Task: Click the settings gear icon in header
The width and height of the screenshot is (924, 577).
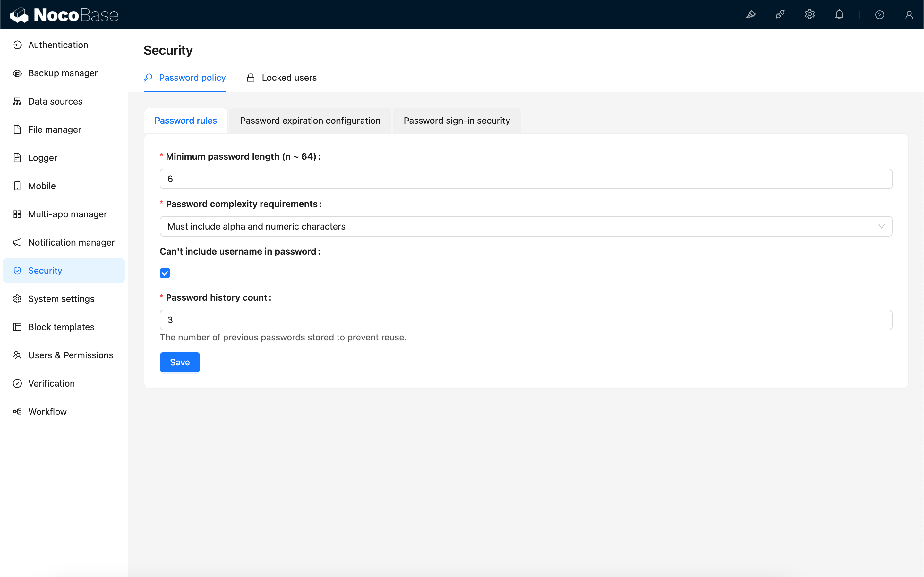Action: coord(809,15)
